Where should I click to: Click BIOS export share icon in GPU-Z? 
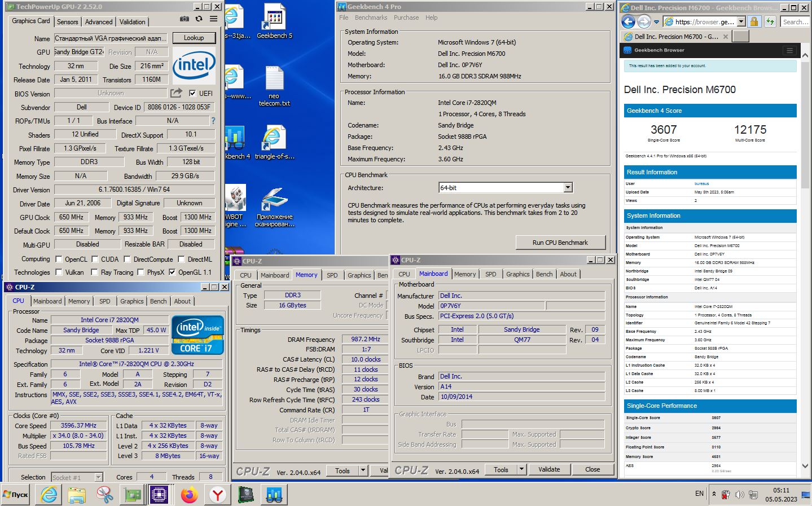pyautogui.click(x=177, y=93)
